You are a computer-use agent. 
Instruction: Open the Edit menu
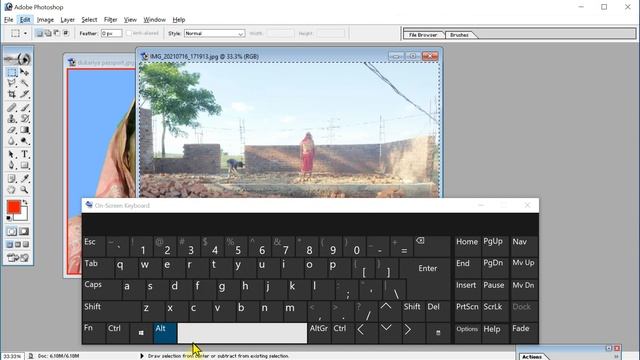(x=25, y=20)
